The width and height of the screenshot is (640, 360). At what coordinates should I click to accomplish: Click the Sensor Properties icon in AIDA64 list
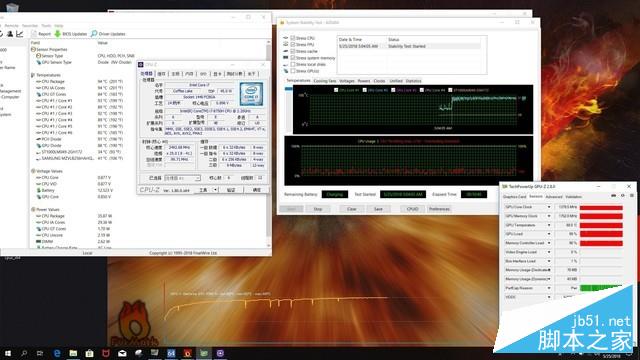(x=33, y=49)
